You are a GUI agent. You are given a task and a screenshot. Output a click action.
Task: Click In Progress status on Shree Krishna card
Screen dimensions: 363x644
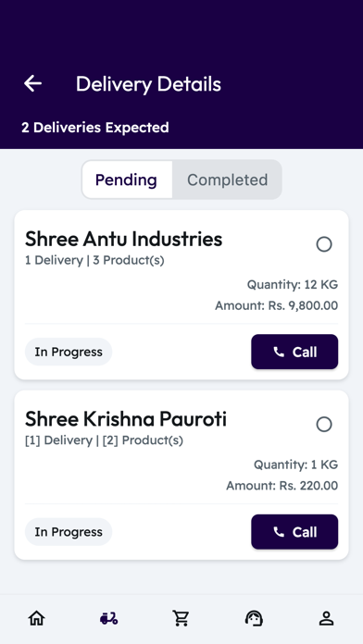(69, 532)
